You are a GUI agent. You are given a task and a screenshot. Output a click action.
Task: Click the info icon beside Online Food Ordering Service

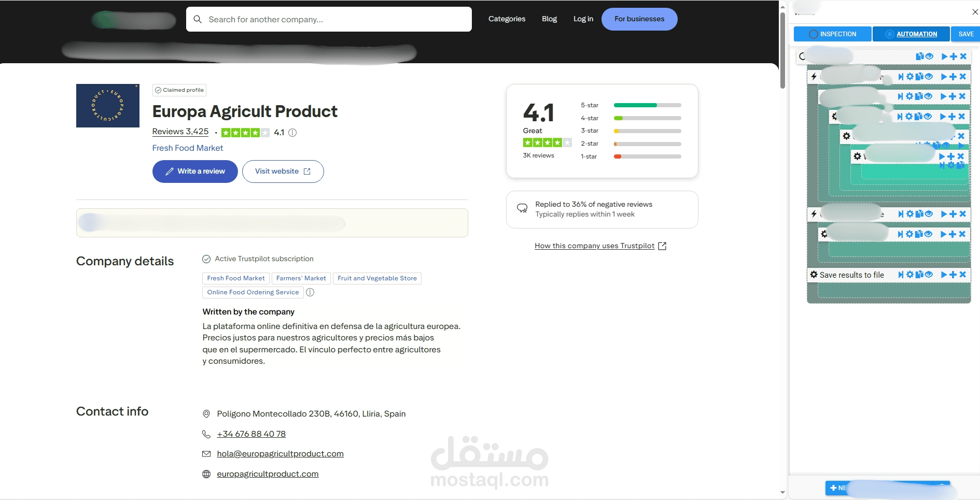[x=310, y=292]
